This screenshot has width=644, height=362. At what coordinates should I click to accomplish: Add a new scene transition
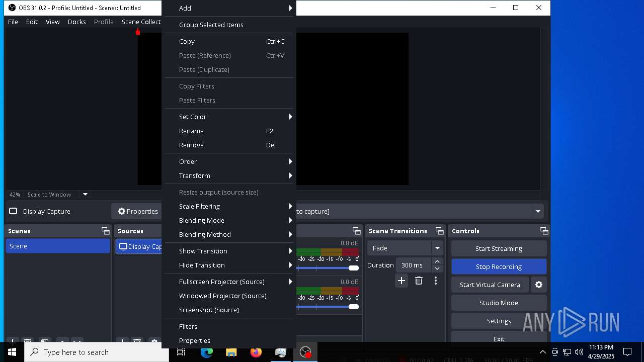pyautogui.click(x=401, y=281)
